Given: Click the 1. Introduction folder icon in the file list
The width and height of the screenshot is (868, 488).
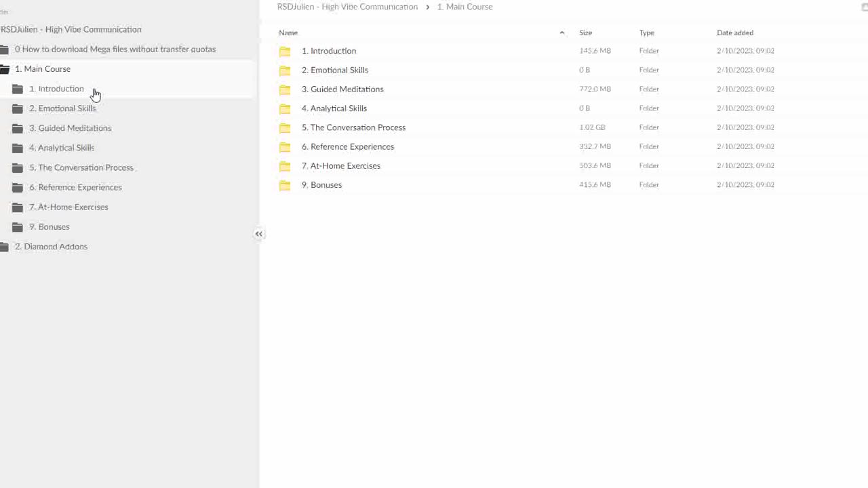Looking at the screenshot, I should (x=285, y=51).
